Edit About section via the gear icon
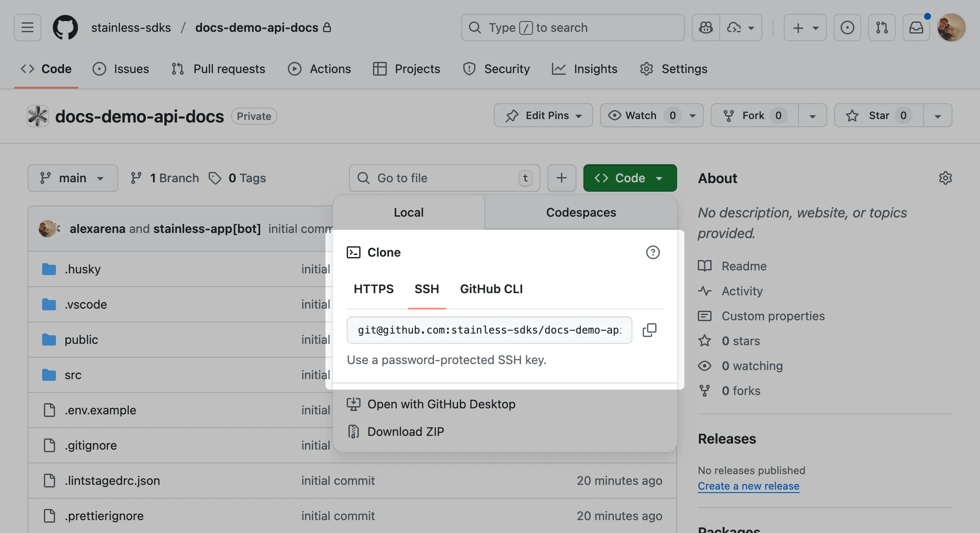This screenshot has height=533, width=980. coord(945,178)
